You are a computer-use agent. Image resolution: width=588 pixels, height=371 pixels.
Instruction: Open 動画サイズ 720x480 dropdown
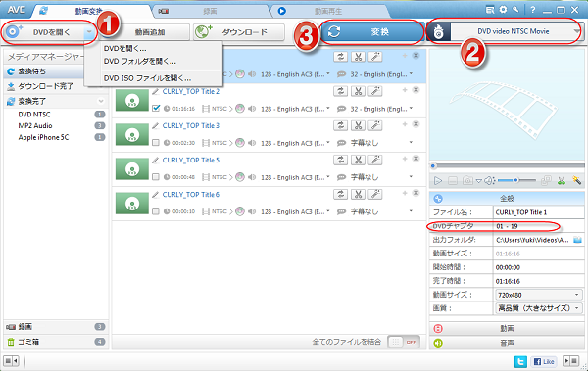539,295
